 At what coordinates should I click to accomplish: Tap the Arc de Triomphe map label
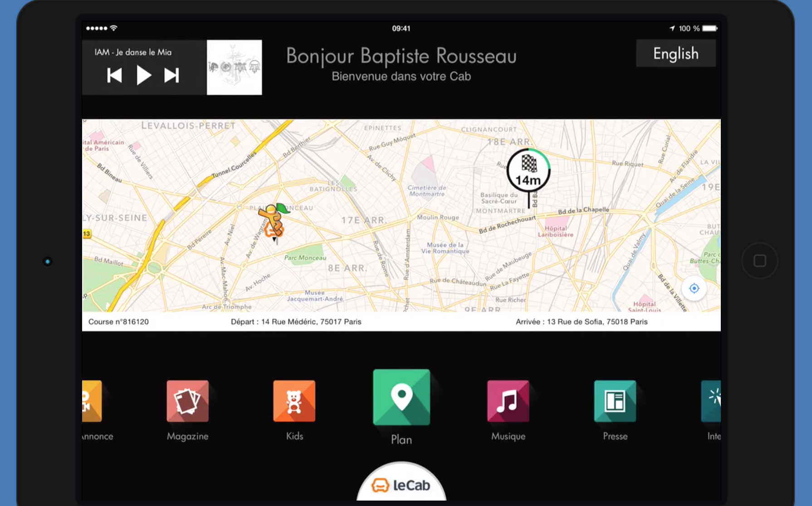click(x=227, y=307)
